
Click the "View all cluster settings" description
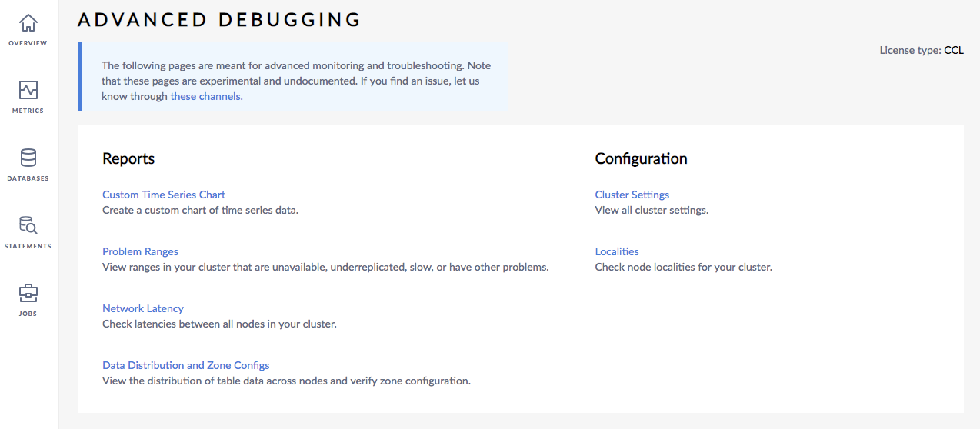(652, 210)
